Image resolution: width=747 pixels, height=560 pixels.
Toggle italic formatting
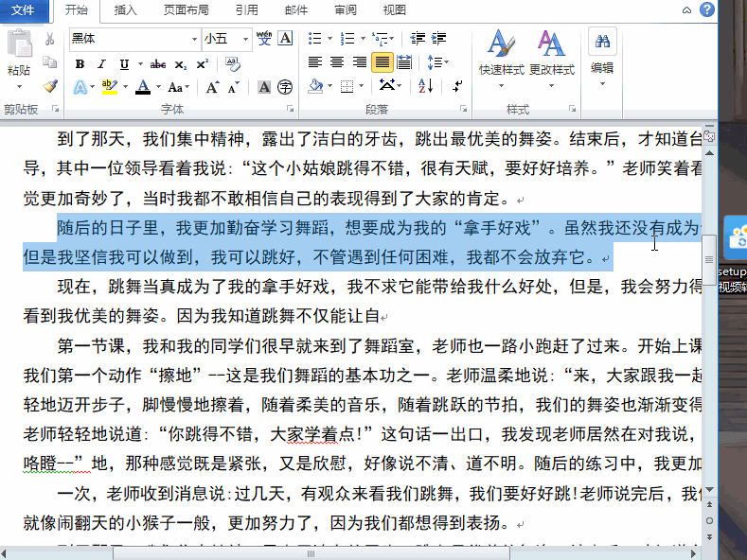tap(100, 63)
